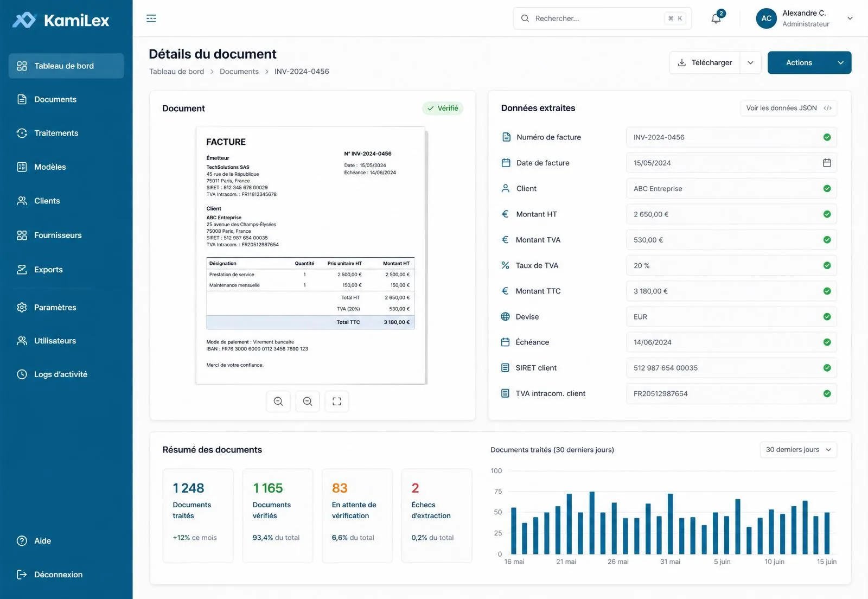
Task: Open the invoice preview in fullscreen
Action: 337,402
